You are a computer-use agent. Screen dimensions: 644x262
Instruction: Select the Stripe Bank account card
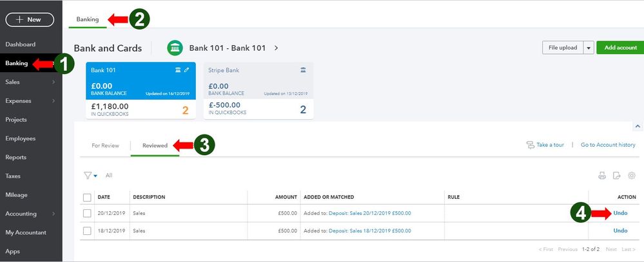coord(258,90)
